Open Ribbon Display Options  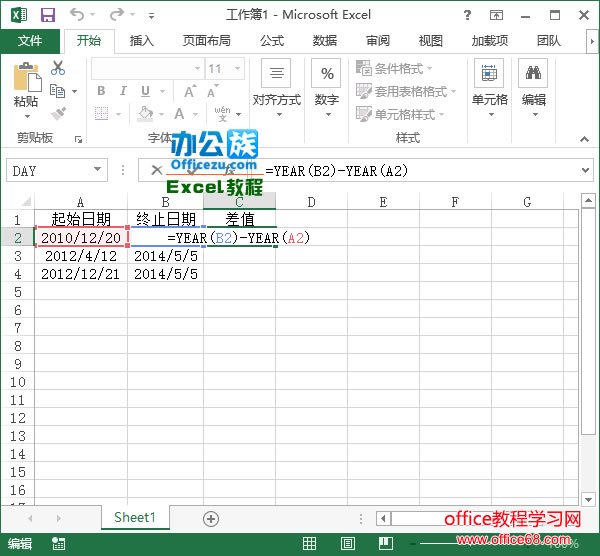pyautogui.click(x=496, y=15)
